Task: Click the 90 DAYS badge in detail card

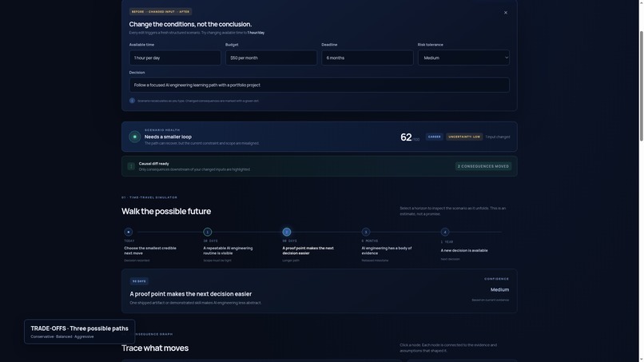Action: (x=139, y=281)
